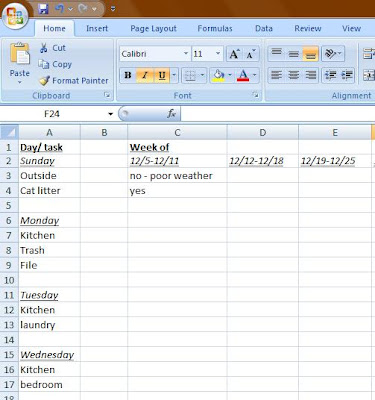Decrease font size with Shrink Font

pos(251,54)
